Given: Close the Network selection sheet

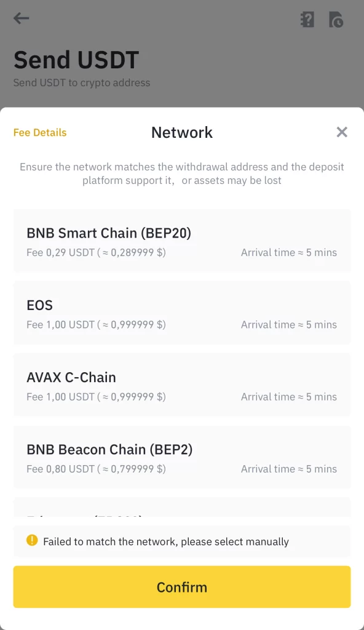Looking at the screenshot, I should (x=342, y=132).
